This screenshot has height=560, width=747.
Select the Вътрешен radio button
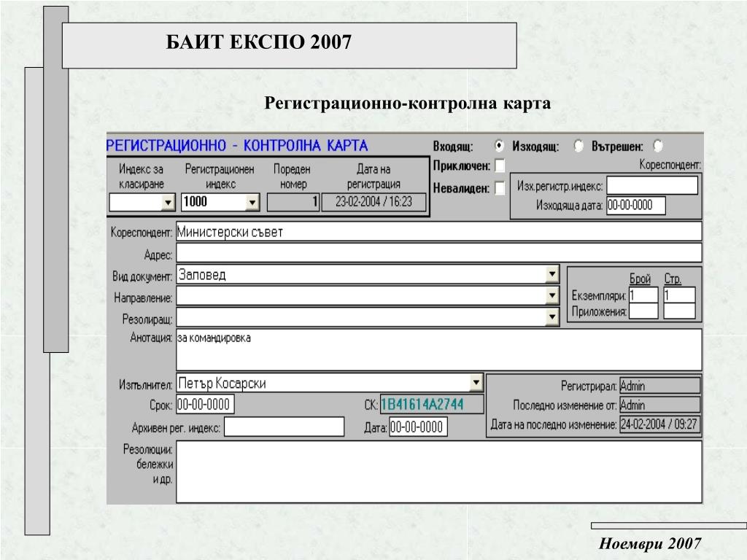click(x=658, y=146)
